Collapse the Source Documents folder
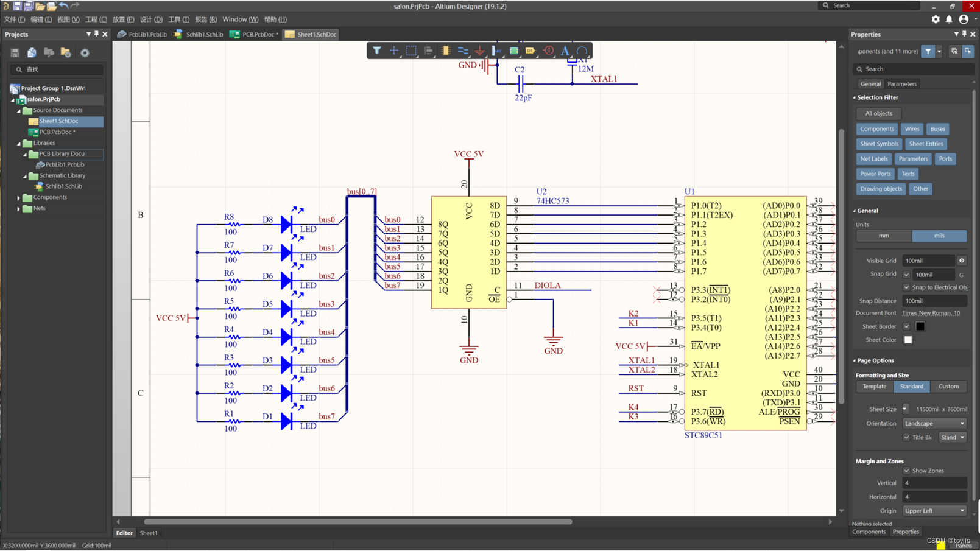 [19, 111]
